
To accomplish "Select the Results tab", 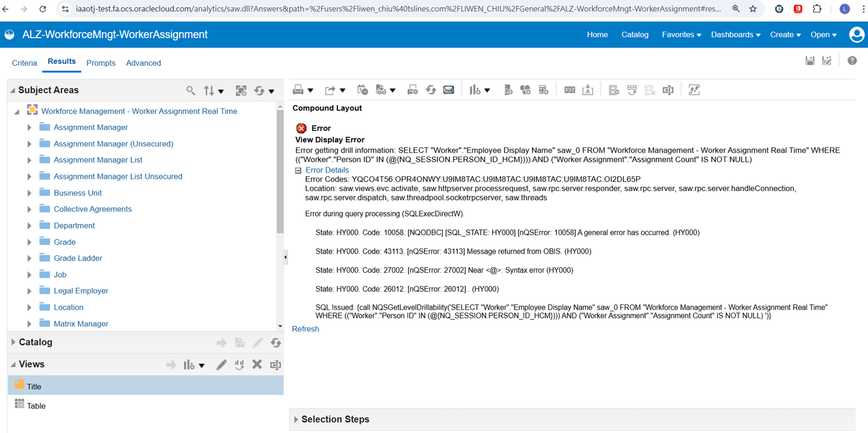I will (x=62, y=62).
